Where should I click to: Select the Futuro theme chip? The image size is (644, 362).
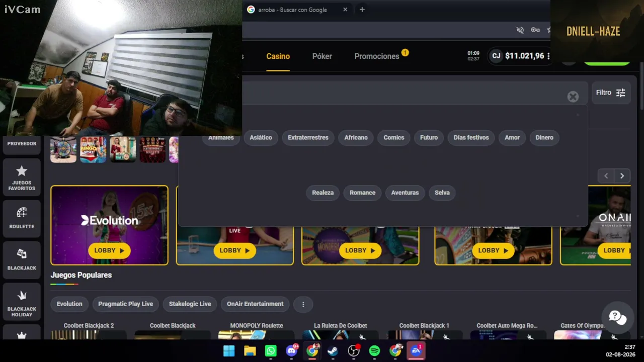(x=429, y=138)
